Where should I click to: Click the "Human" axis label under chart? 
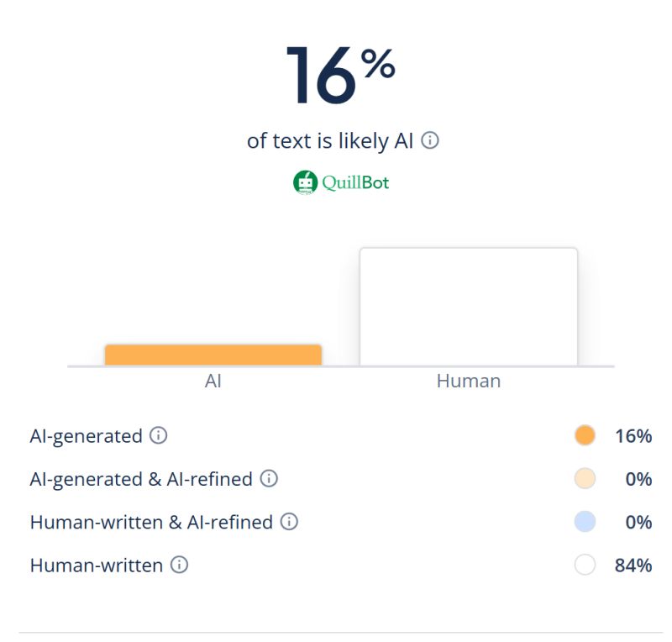tap(469, 381)
